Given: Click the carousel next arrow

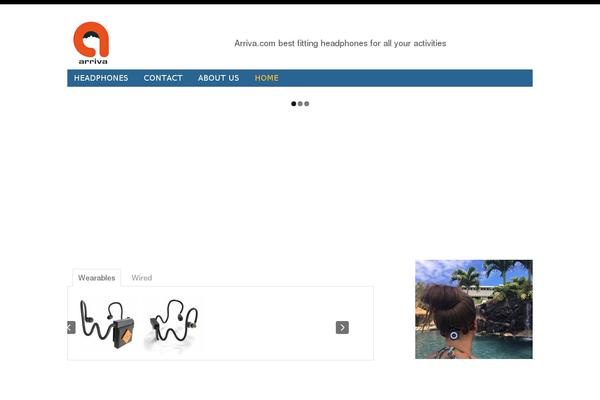Looking at the screenshot, I should pyautogui.click(x=342, y=328).
